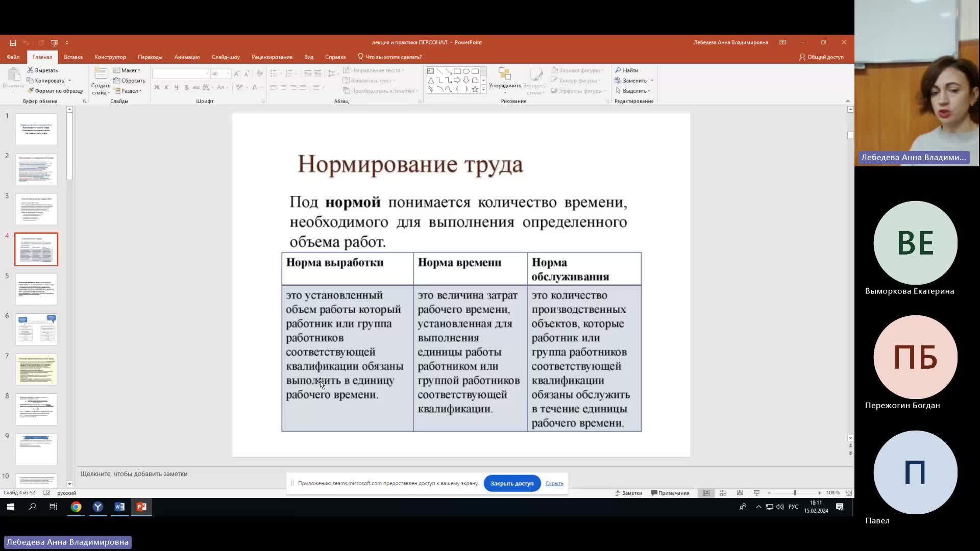Click the Hide (Скрыть) link
This screenshot has width=980, height=551.
pyautogui.click(x=554, y=483)
